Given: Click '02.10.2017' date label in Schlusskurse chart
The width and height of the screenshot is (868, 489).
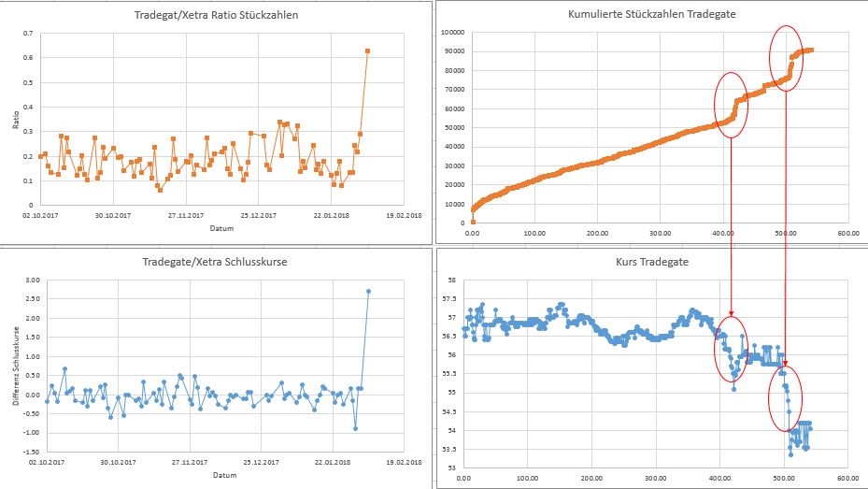Looking at the screenshot, I should [x=47, y=463].
